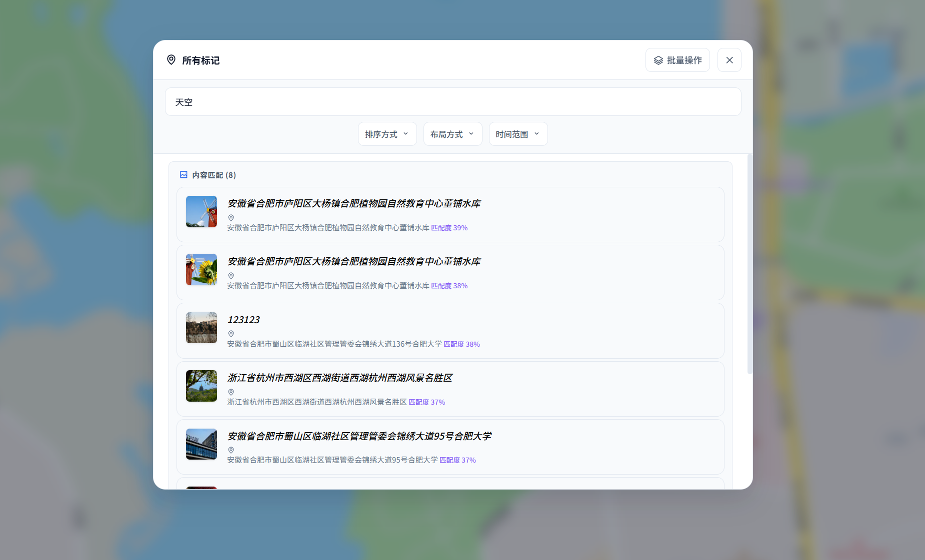Close the 所有标记 dialog

tap(729, 60)
